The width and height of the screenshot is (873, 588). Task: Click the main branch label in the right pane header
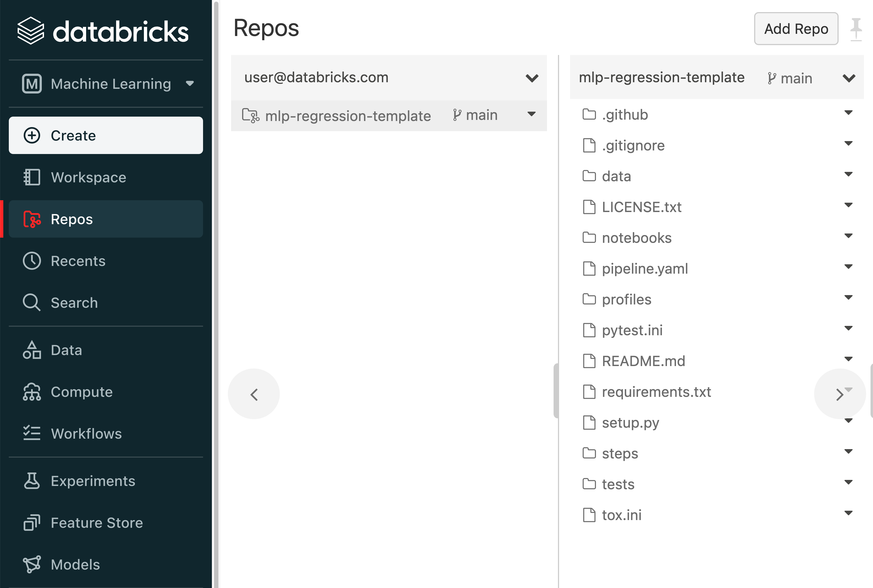(x=790, y=78)
